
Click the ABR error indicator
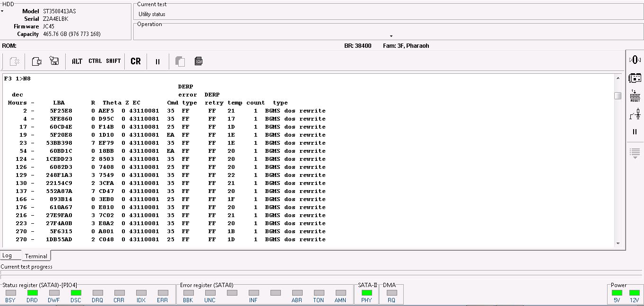click(x=297, y=293)
